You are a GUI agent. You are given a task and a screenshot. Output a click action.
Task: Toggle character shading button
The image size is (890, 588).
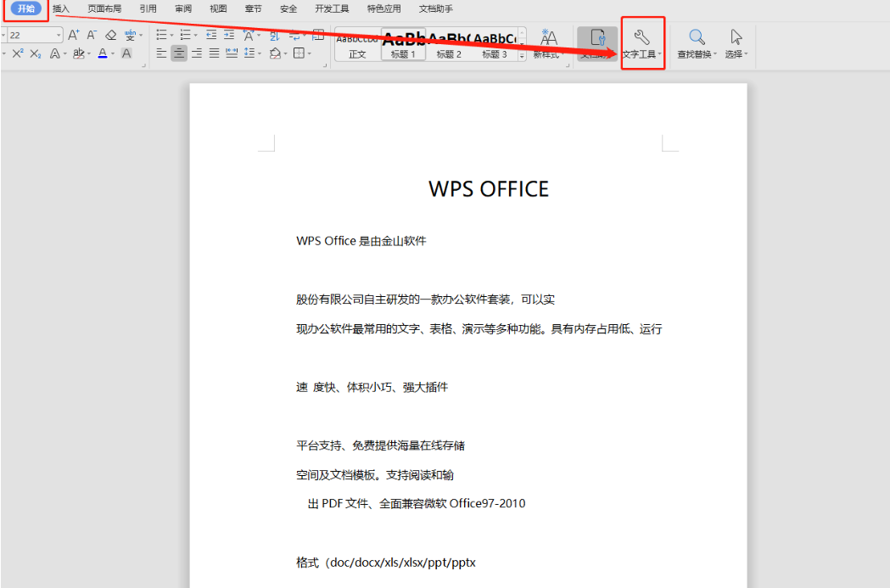click(x=126, y=53)
